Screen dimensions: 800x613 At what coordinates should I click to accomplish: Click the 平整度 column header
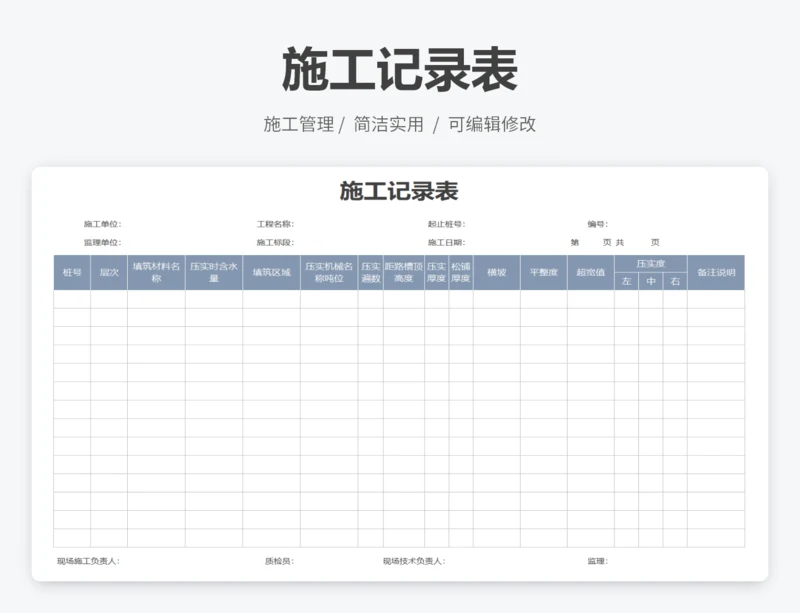[x=544, y=273]
